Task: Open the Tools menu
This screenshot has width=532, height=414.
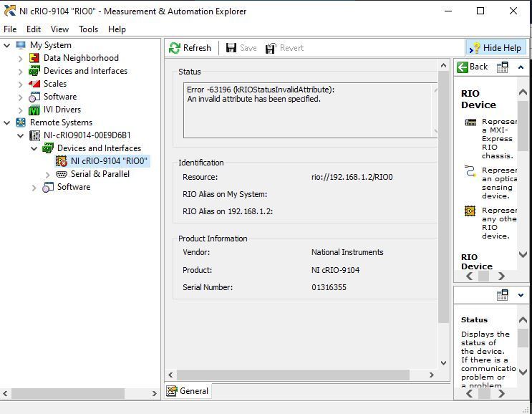Action: tap(89, 29)
